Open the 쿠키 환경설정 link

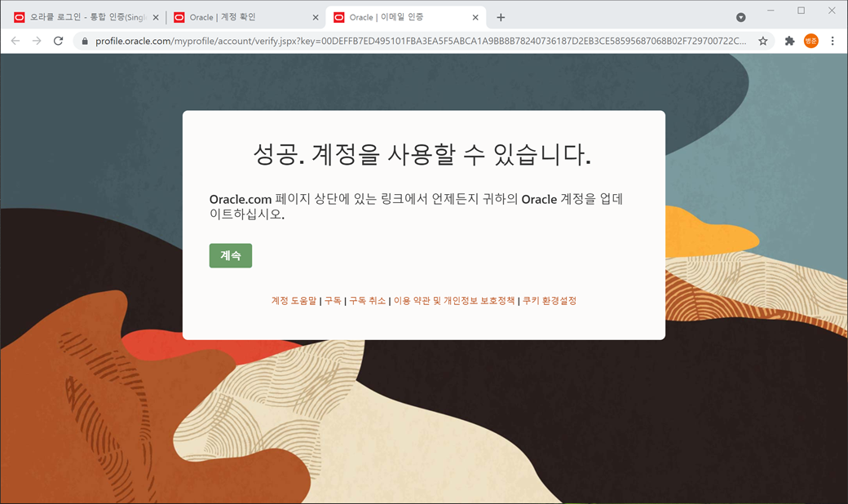coord(550,301)
